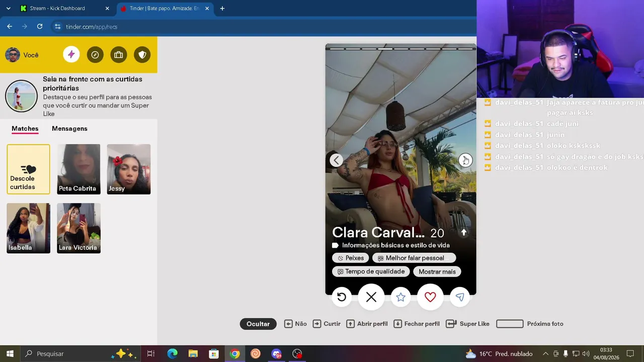Click the name Clara Carval... on the card
The height and width of the screenshot is (362, 644).
(378, 232)
